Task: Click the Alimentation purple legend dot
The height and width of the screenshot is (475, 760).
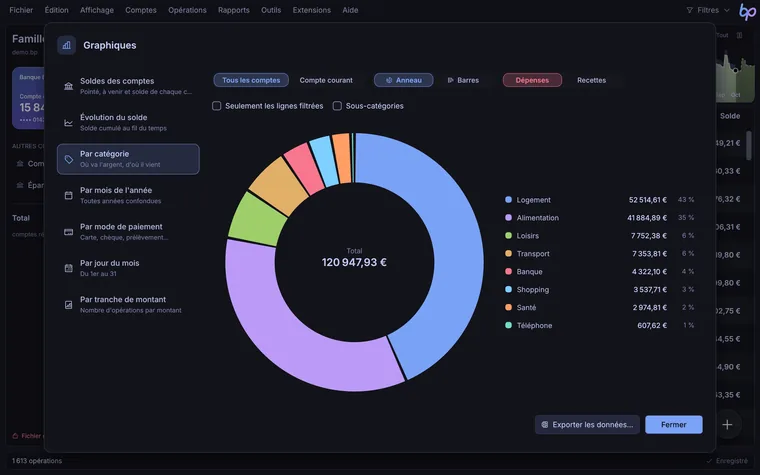Action: [508, 218]
